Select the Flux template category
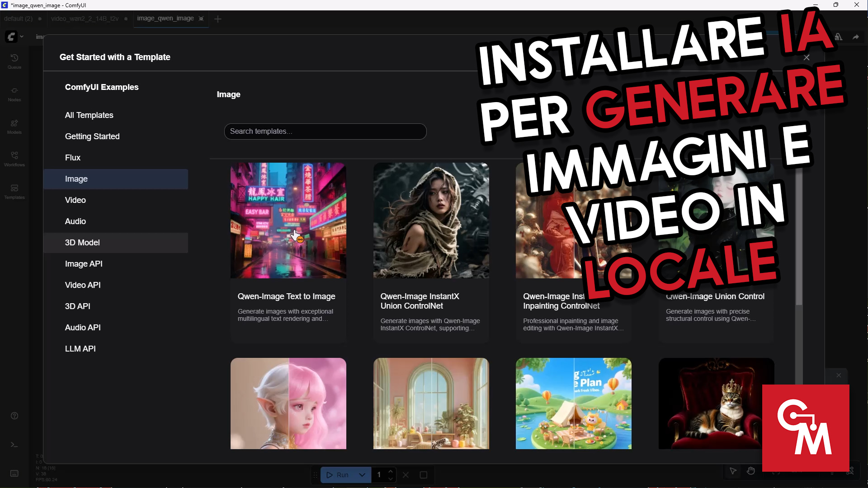The width and height of the screenshot is (868, 488). point(72,158)
